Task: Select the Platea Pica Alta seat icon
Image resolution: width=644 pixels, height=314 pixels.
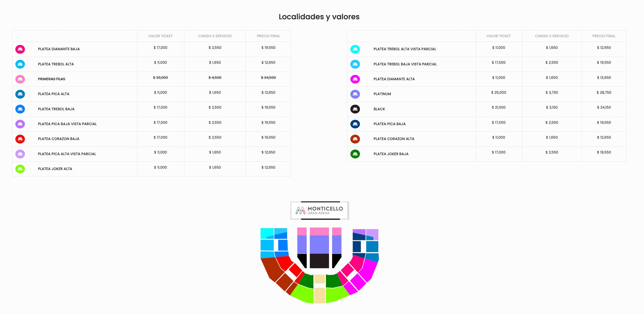Action: pyautogui.click(x=20, y=94)
